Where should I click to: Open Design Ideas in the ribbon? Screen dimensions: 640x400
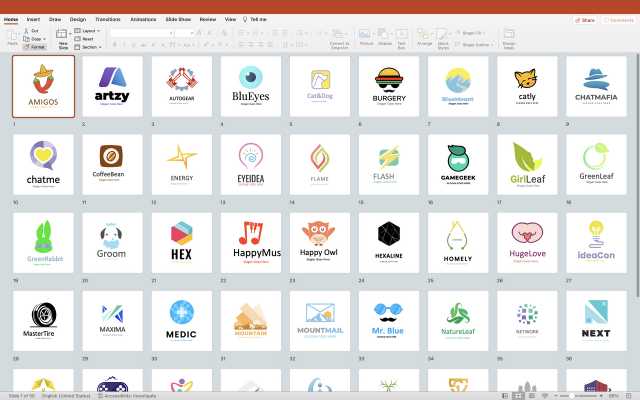click(509, 36)
